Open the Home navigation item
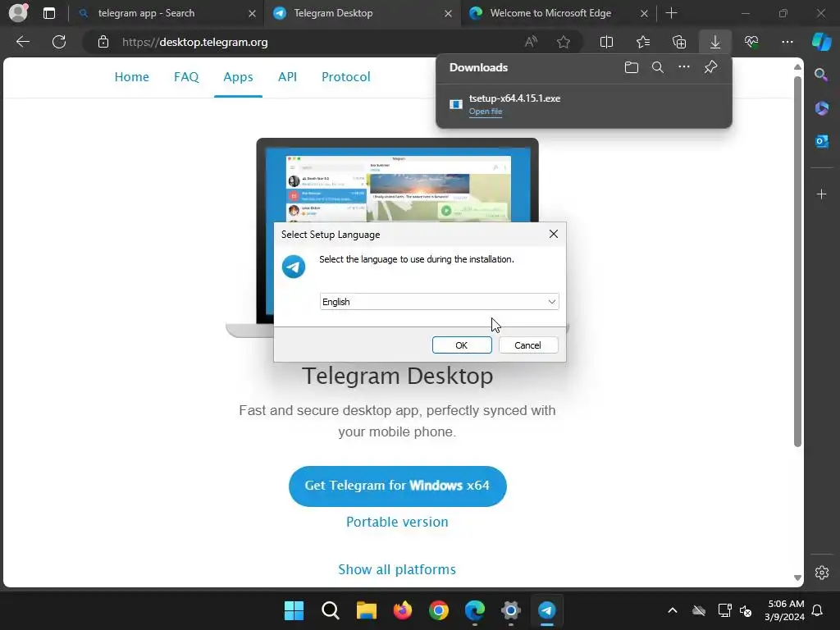The width and height of the screenshot is (840, 630). tap(132, 76)
